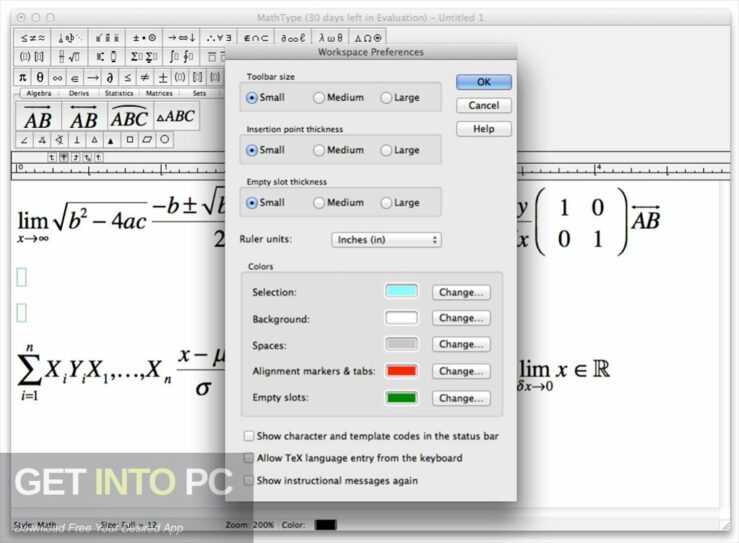
Task: Confirm preferences with OK button
Action: (x=484, y=82)
